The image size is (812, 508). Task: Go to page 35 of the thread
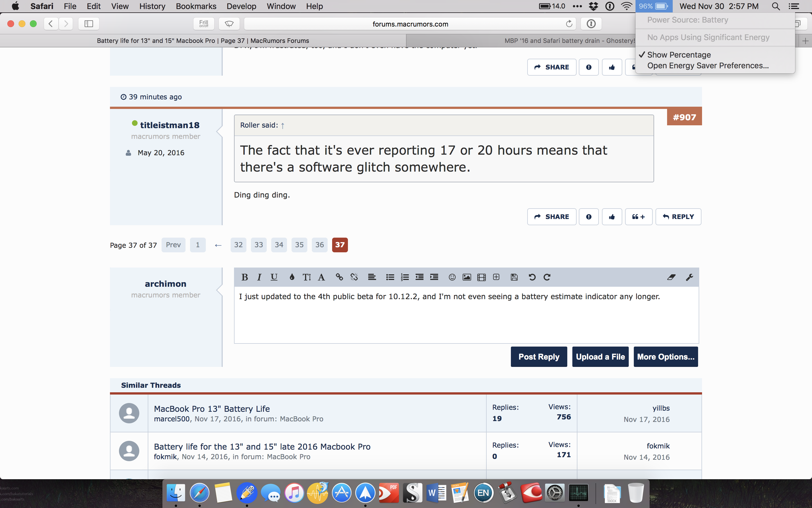299,245
